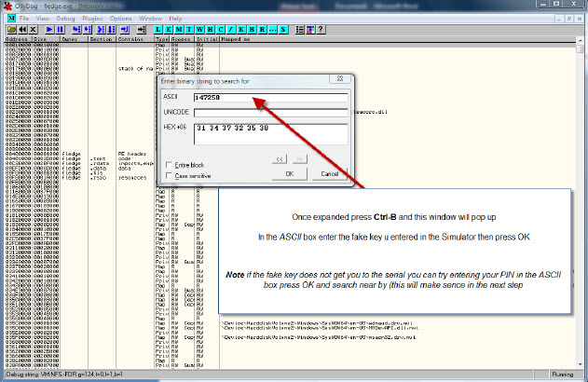The height and width of the screenshot is (382, 588).
Task: Open the Log window with L button
Action: (x=158, y=29)
